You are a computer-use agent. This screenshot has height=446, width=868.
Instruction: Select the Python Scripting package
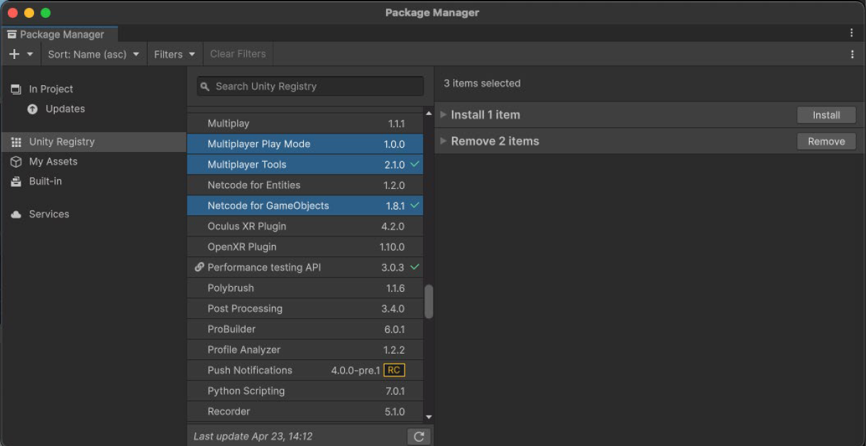pos(305,391)
